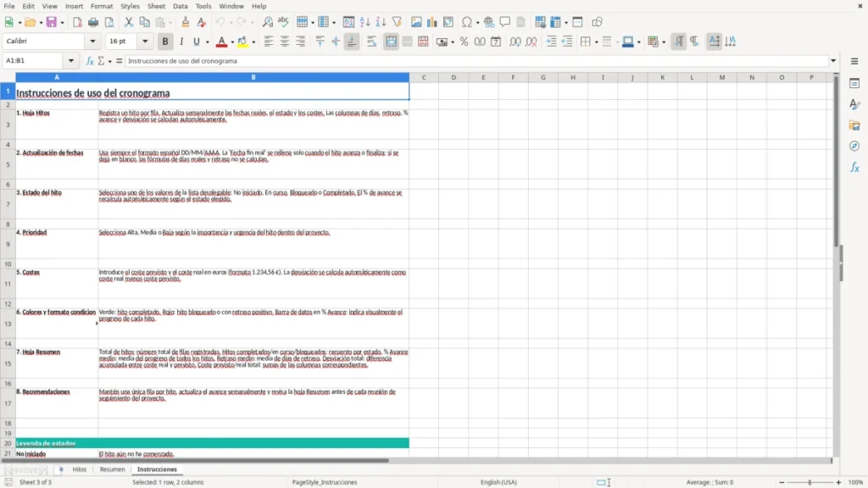Click the zoom slider handle
Viewport: 868px width, 488px height.
(x=810, y=482)
